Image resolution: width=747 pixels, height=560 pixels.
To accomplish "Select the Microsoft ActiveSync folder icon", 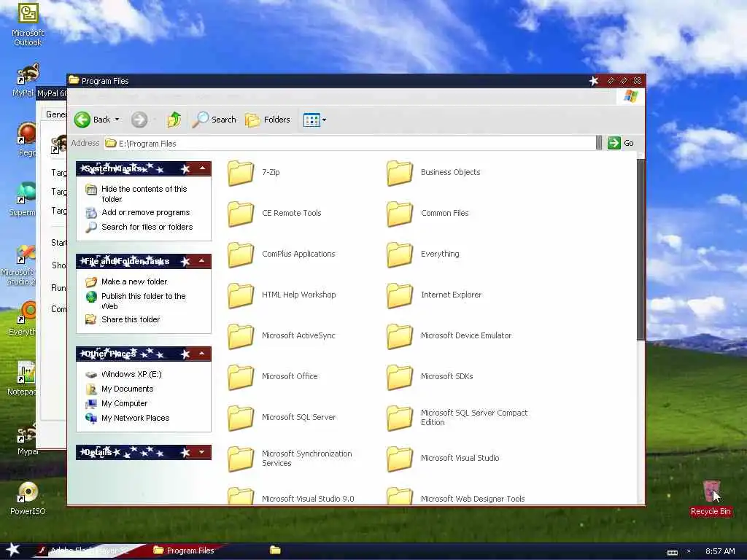I will pyautogui.click(x=241, y=335).
